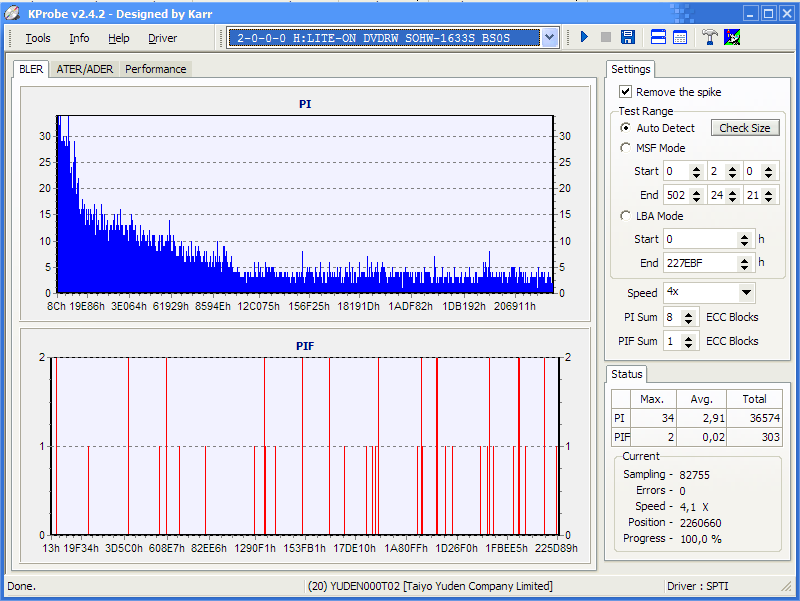The width and height of the screenshot is (800, 601).
Task: Switch to the ATER/ADER tab
Action: click(x=85, y=69)
